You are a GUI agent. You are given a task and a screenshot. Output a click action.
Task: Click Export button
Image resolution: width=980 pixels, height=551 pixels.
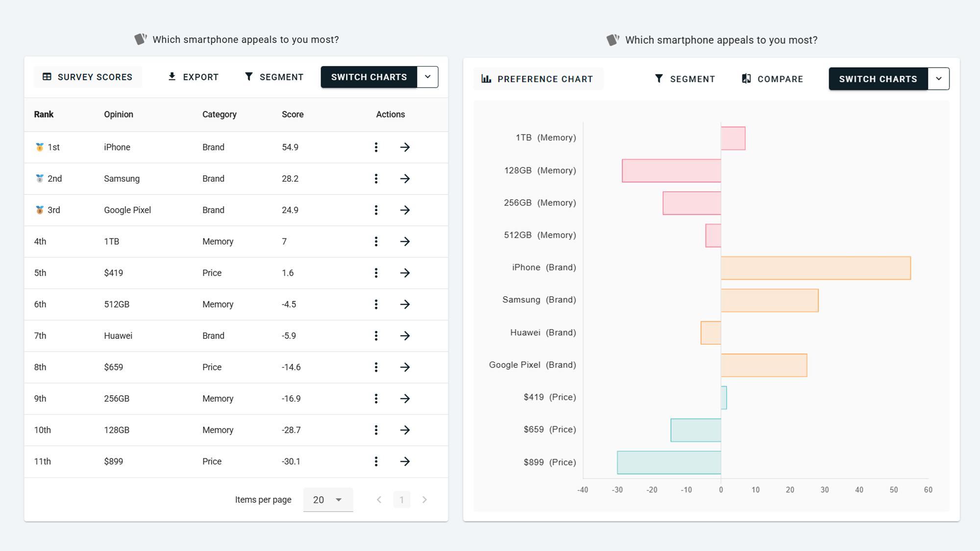[193, 77]
